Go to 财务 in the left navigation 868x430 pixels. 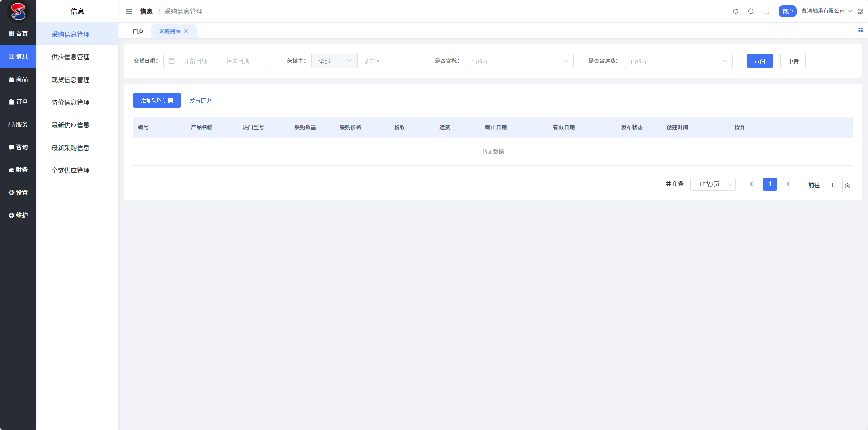[18, 170]
